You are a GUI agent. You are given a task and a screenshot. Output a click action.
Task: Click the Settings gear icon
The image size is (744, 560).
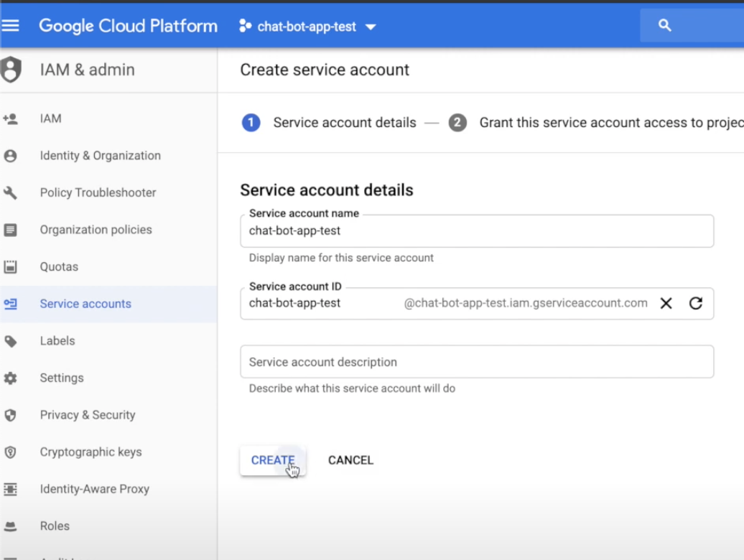pos(11,378)
